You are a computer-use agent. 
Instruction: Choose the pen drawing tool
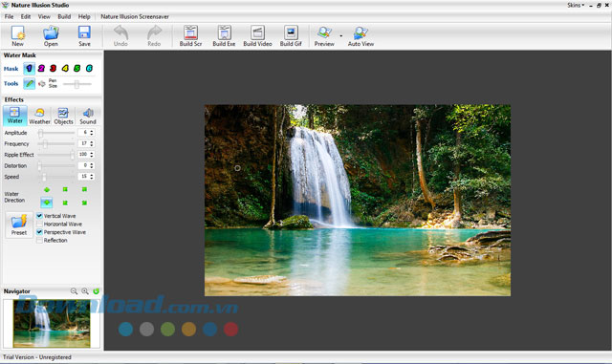[29, 83]
